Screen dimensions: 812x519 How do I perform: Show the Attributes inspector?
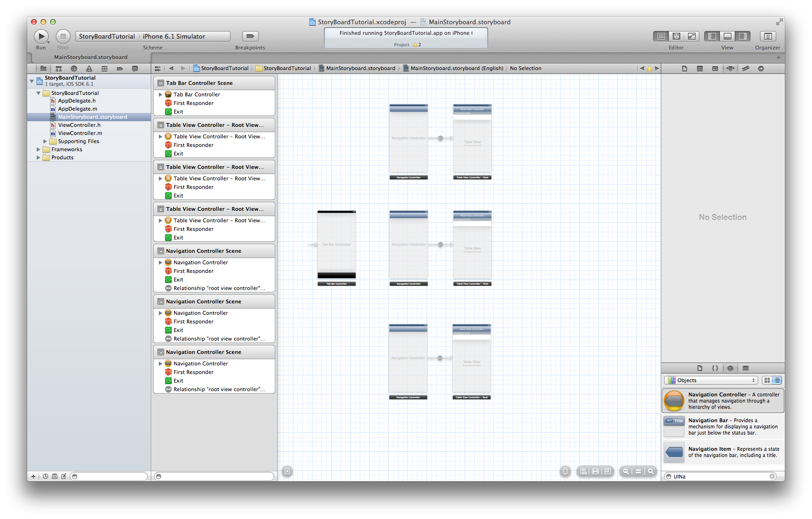click(730, 69)
